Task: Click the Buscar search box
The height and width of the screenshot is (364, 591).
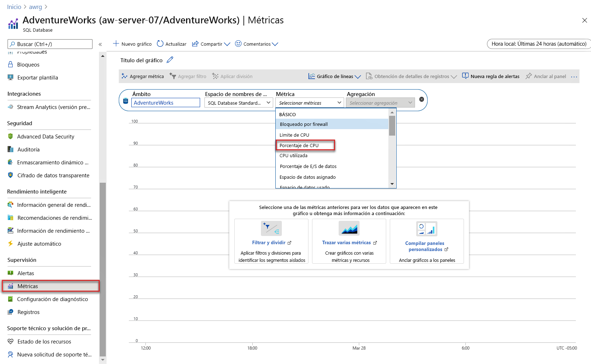Action: click(50, 44)
